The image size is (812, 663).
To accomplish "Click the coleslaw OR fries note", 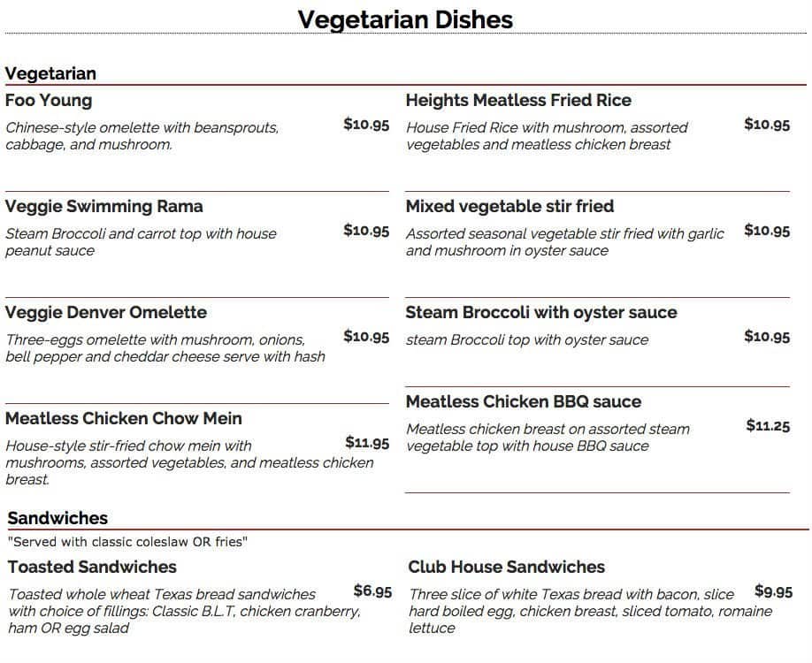I will tap(127, 542).
